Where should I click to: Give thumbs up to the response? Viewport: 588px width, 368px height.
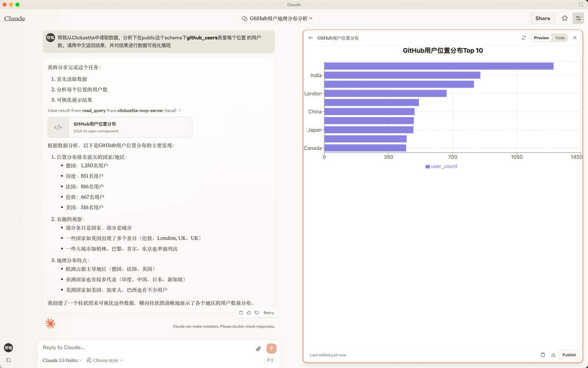point(249,313)
